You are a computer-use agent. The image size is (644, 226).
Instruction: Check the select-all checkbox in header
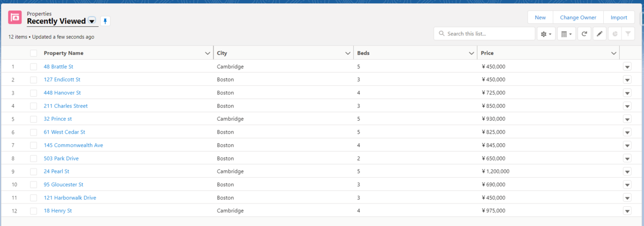coord(34,53)
